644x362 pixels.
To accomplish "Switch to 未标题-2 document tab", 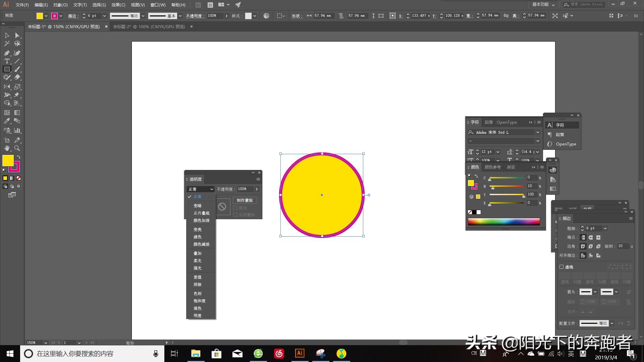I will tap(149, 26).
